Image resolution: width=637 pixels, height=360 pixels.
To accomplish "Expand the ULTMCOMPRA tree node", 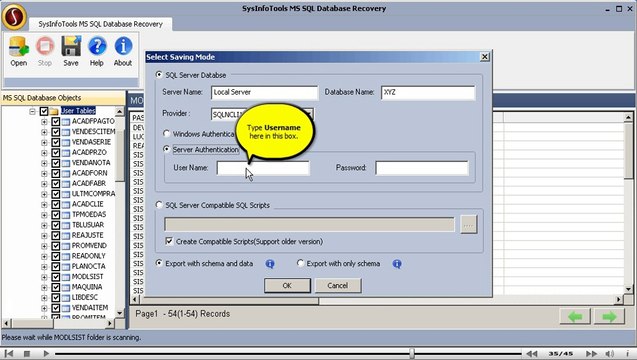I will (44, 194).
